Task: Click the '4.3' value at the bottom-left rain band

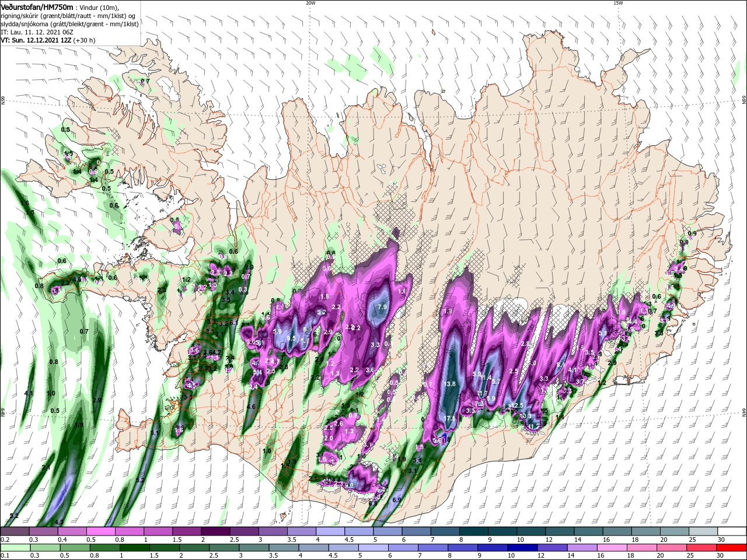Action: (59, 522)
